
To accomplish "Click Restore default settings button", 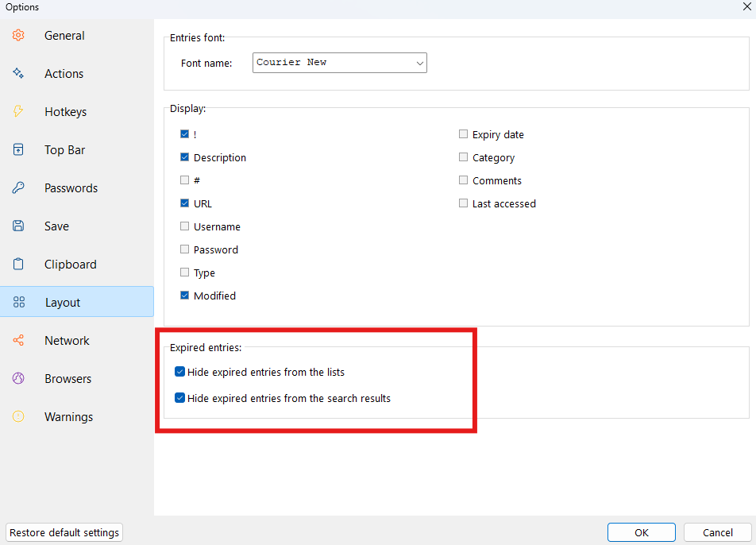I will (x=64, y=532).
